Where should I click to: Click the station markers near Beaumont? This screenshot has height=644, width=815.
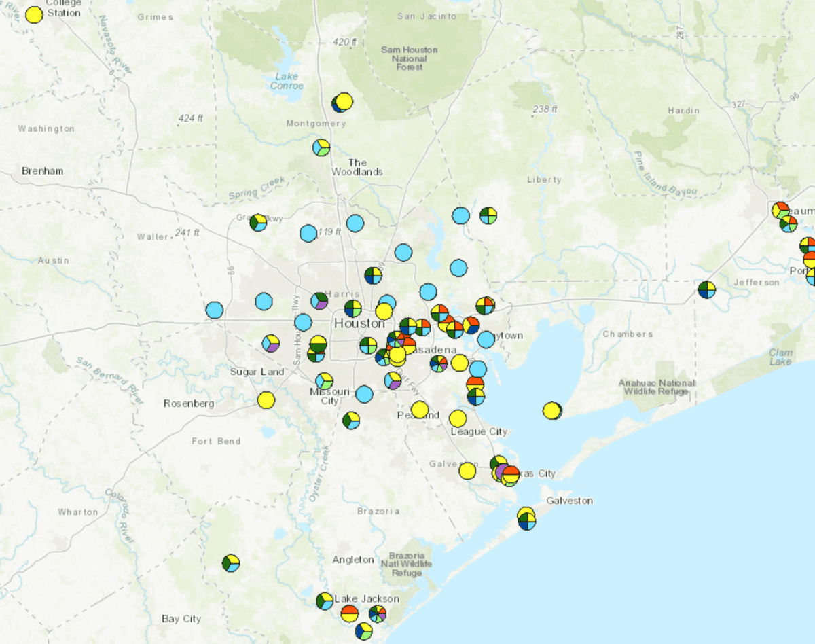tap(780, 211)
